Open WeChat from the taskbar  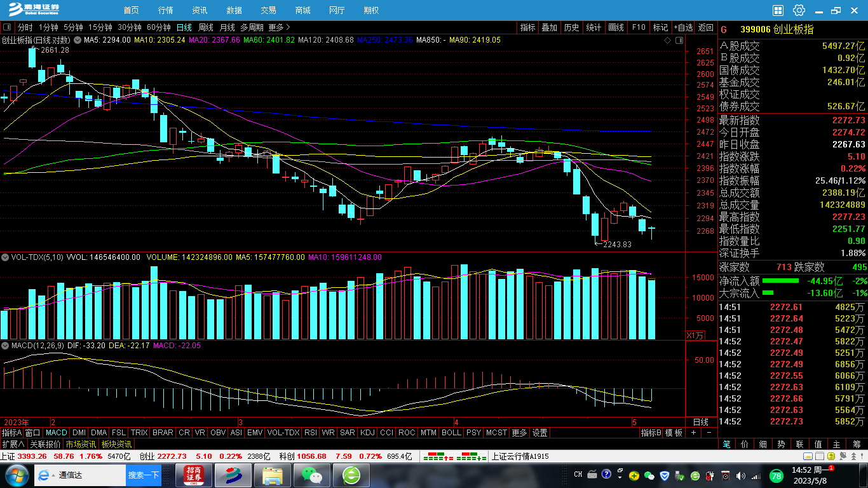(311, 475)
